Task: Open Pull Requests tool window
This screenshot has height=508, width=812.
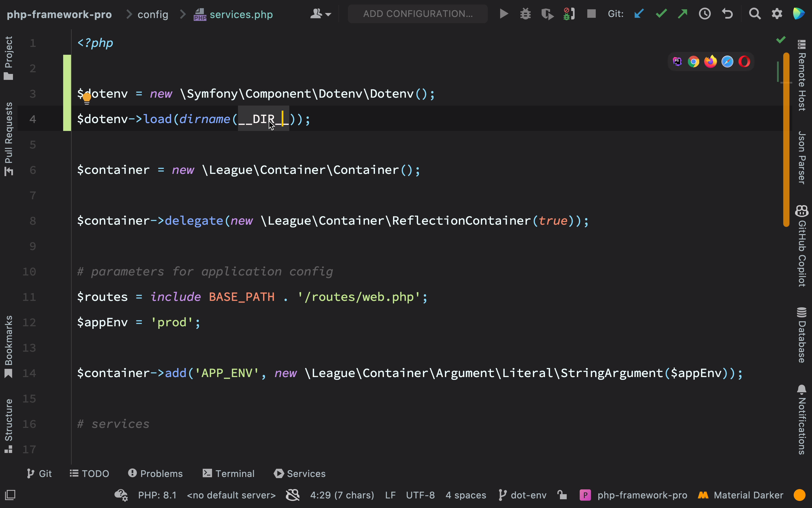Action: 8,139
